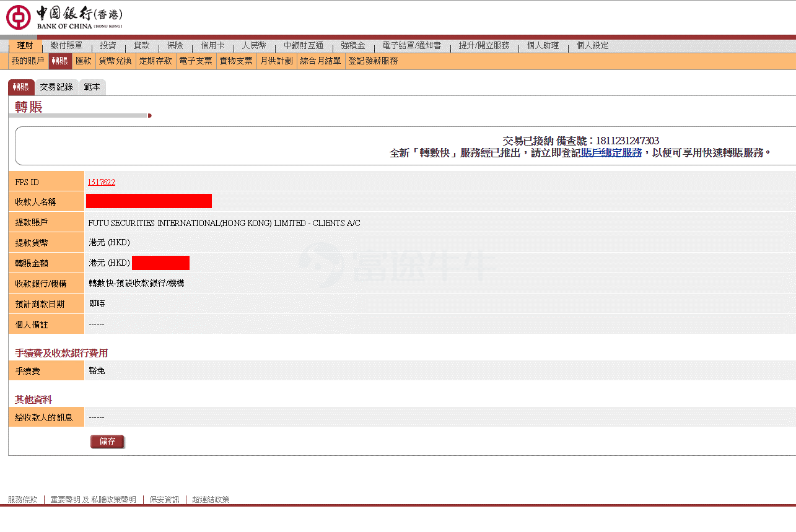Click the 手續費及收款銀行費用 section heading
The height and width of the screenshot is (532, 796).
pos(61,353)
